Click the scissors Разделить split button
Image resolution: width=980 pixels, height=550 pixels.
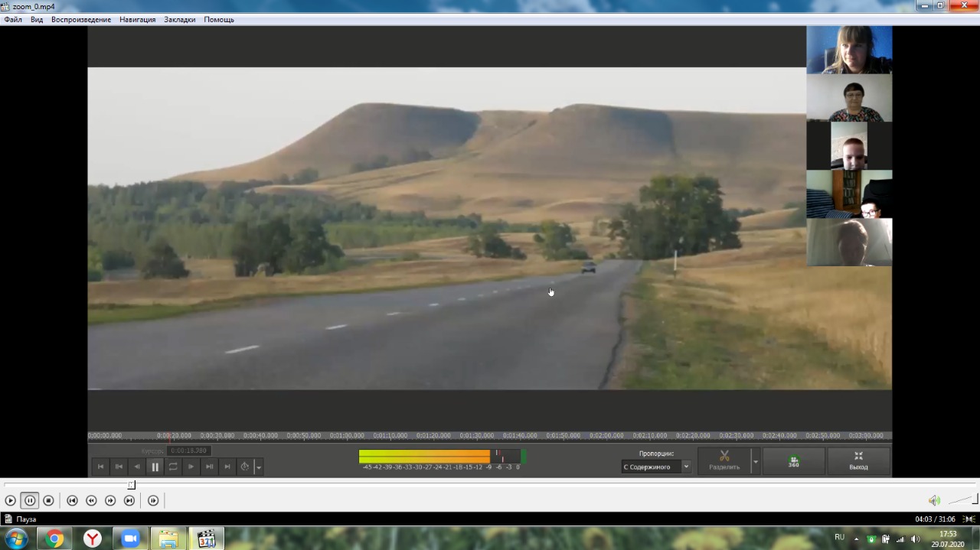pos(724,461)
